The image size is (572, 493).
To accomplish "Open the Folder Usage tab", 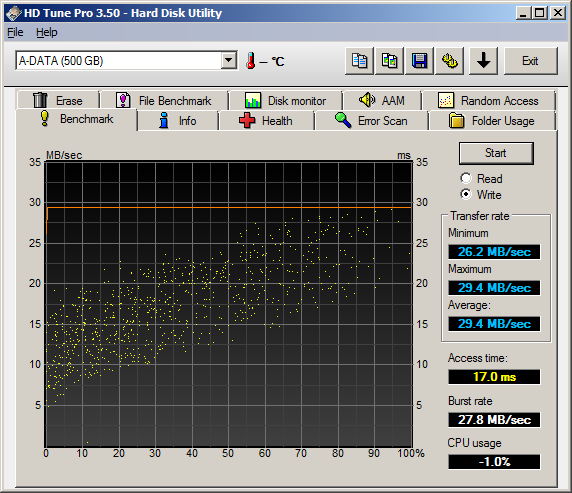I will [492, 121].
